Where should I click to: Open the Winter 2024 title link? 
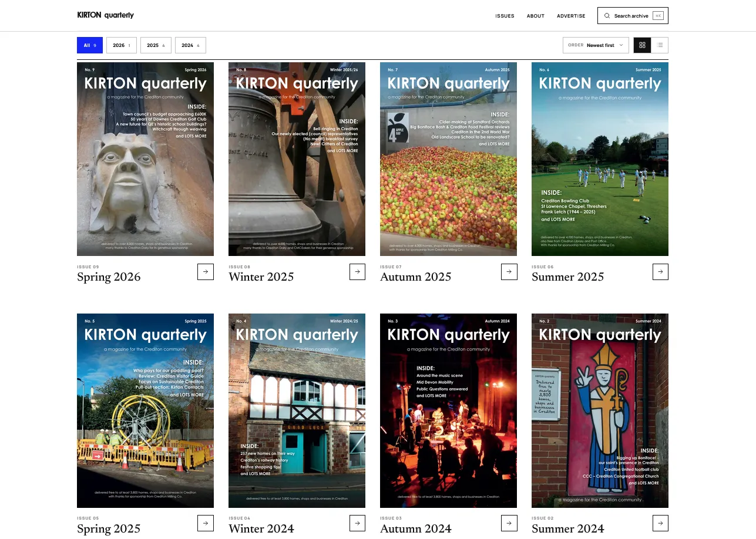[x=261, y=528]
